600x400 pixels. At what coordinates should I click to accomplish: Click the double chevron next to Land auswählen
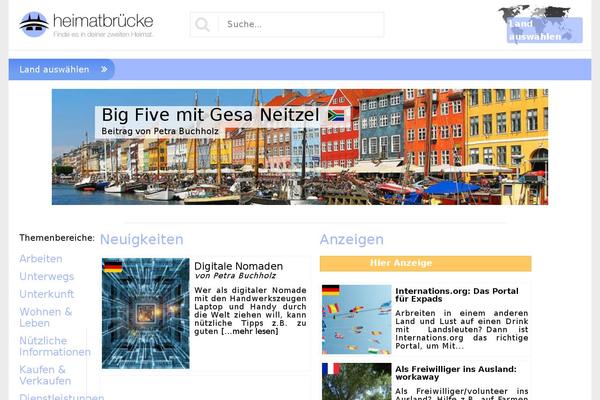(104, 69)
